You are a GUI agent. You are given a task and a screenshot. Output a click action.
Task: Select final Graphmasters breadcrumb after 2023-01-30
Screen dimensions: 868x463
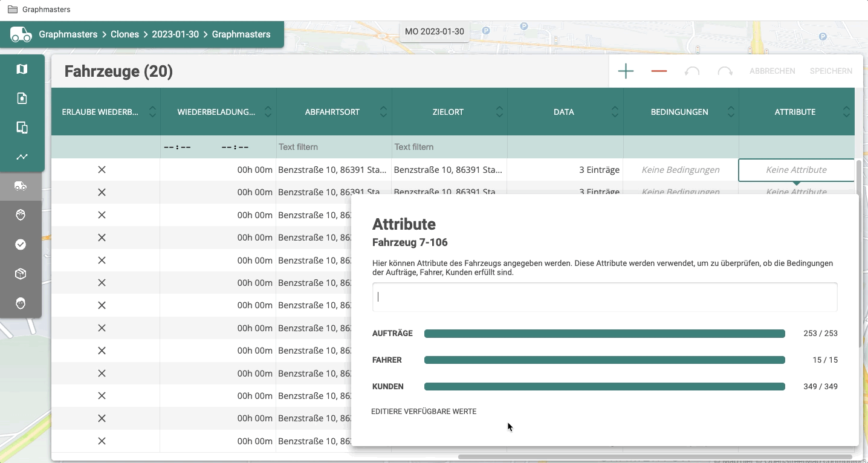click(241, 34)
